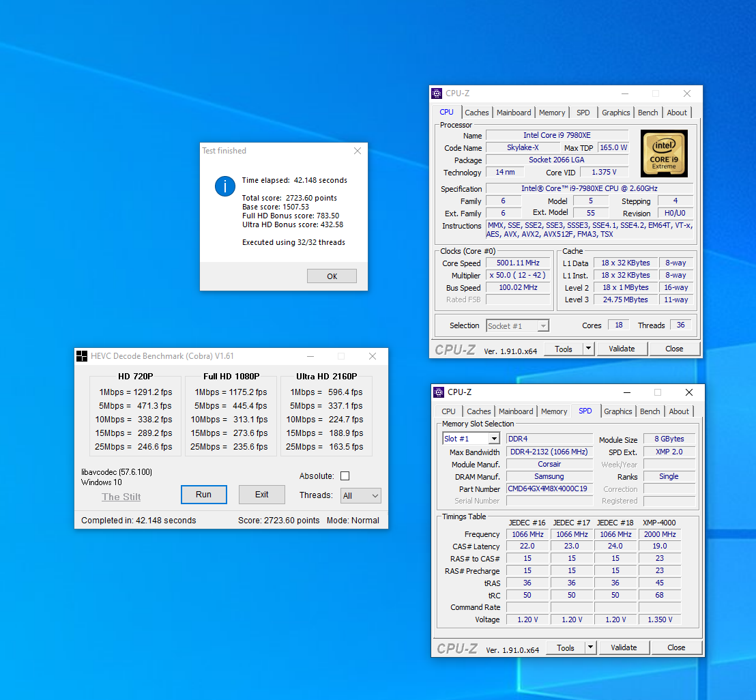The image size is (756, 700).
Task: Click the Close button at bottom of upper CPU-Z
Action: 674,349
